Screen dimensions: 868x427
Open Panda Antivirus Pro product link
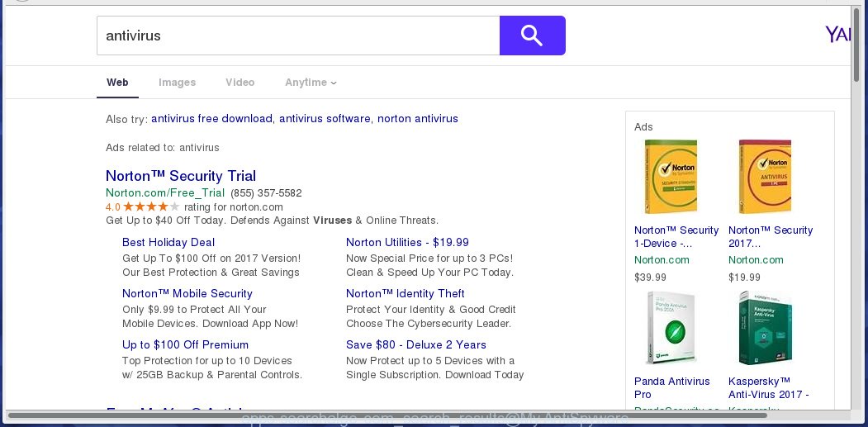[672, 387]
